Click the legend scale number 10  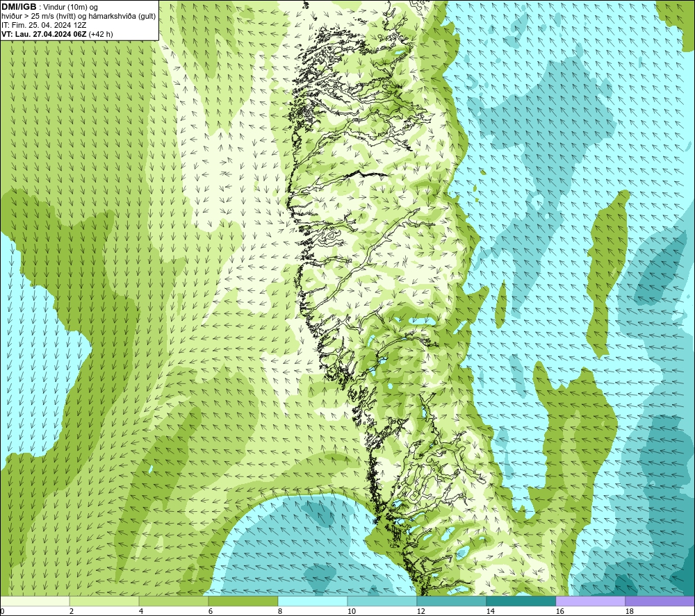tap(351, 612)
